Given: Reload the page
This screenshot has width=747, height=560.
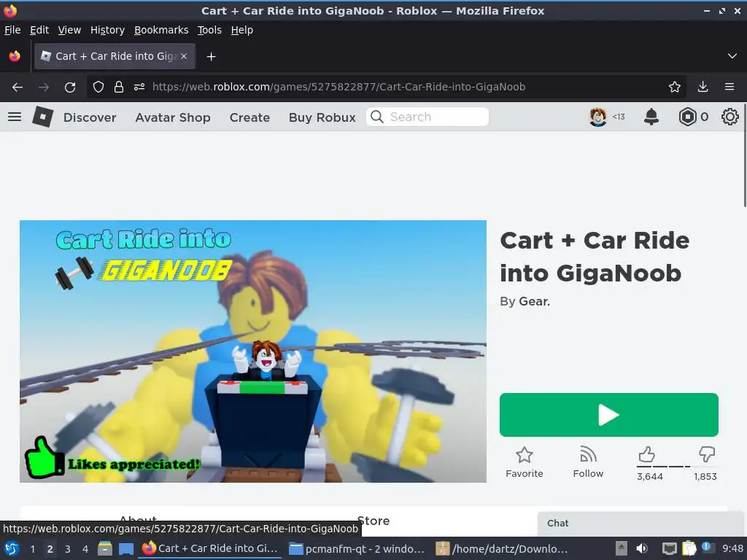Looking at the screenshot, I should coord(70,87).
